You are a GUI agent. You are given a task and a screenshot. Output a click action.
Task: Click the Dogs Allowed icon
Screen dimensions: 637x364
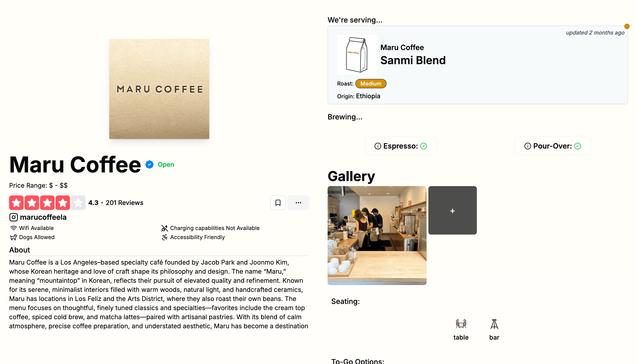coord(13,237)
